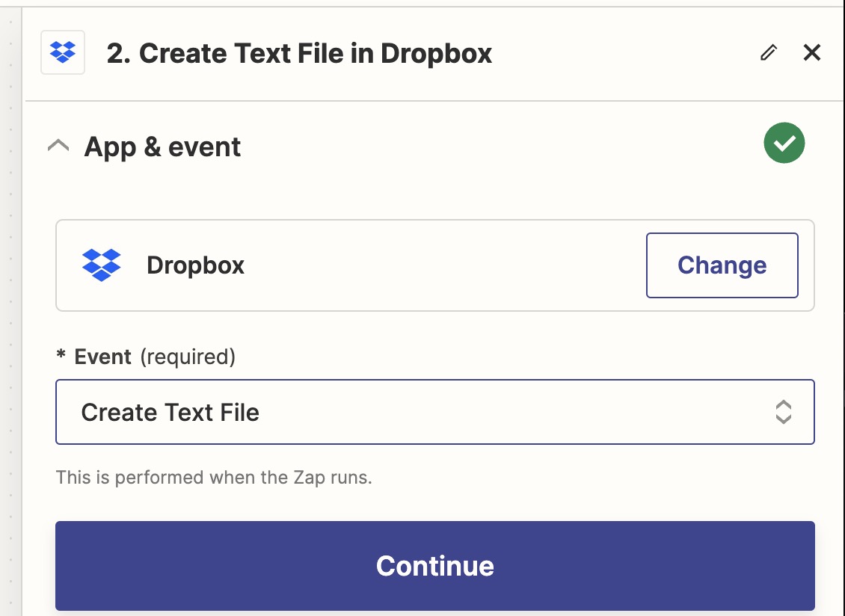Open the Event dropdown showing Create Text File

coord(435,412)
